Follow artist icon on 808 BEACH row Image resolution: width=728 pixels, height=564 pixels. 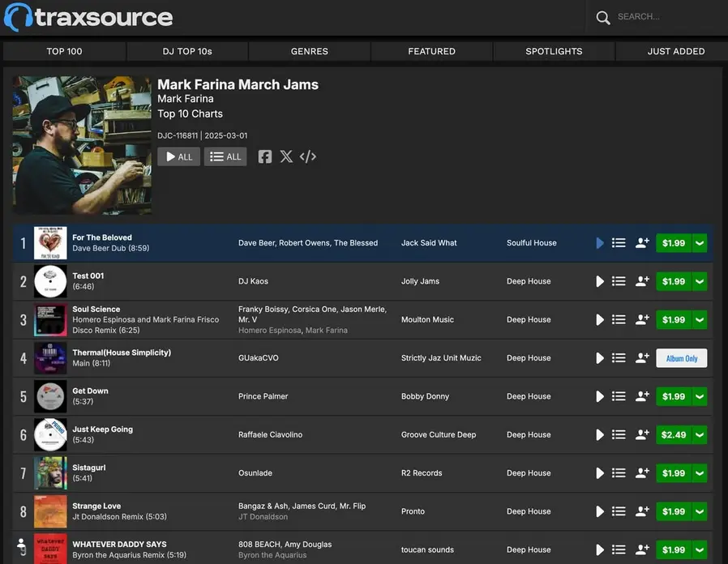click(642, 549)
